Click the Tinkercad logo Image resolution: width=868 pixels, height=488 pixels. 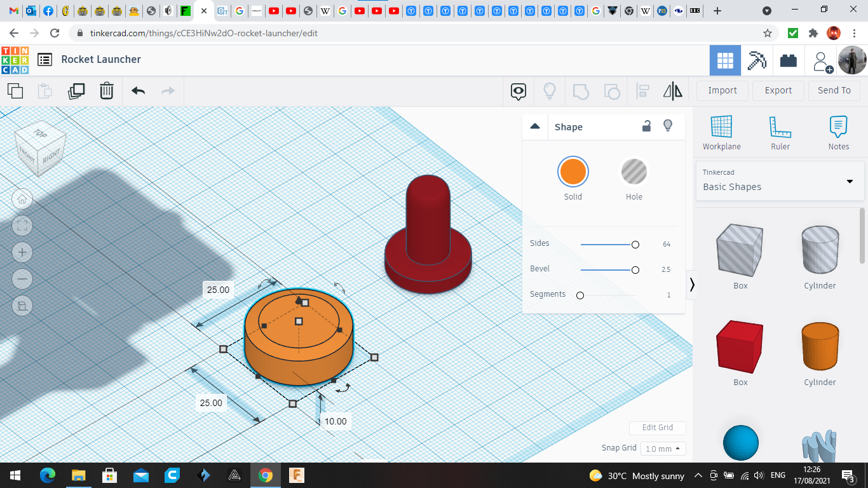coord(15,60)
